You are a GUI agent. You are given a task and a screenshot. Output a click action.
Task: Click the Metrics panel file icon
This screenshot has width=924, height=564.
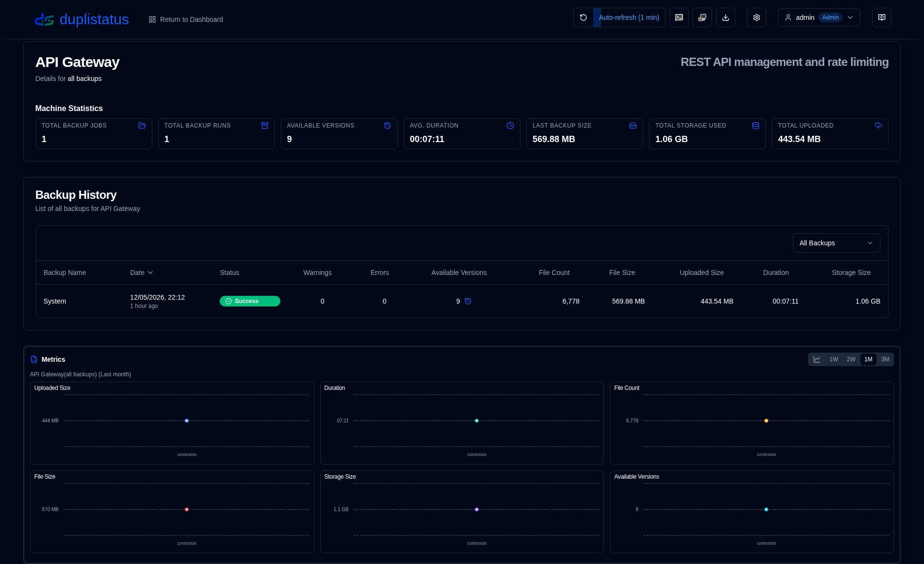(34, 359)
